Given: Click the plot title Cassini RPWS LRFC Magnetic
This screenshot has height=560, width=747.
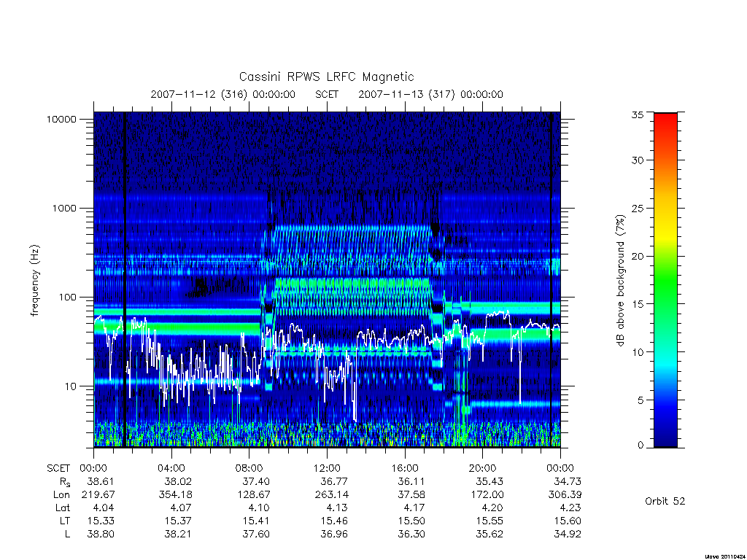Looking at the screenshot, I should 326,77.
